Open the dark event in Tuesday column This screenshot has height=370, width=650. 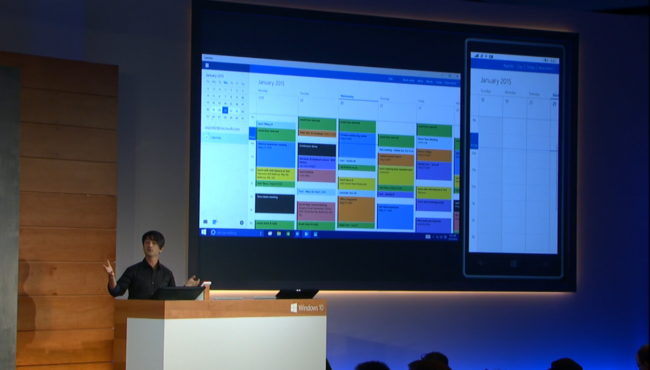(317, 149)
